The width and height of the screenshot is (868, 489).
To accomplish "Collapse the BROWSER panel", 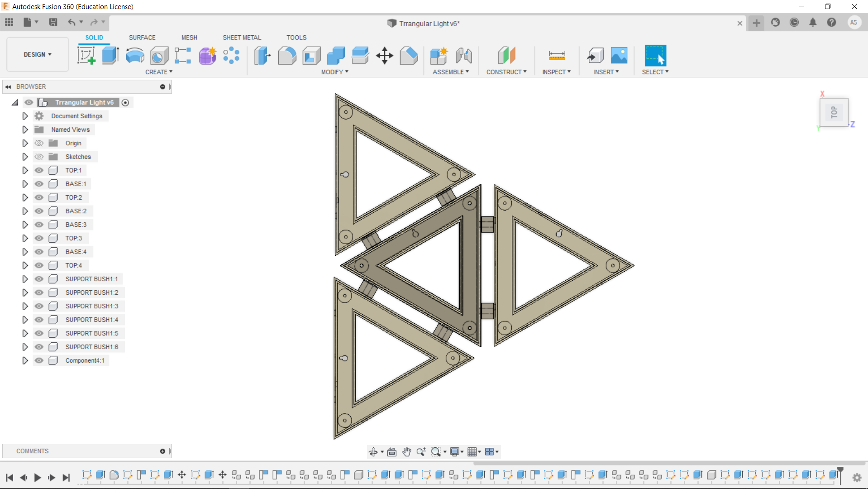I will pos(8,86).
